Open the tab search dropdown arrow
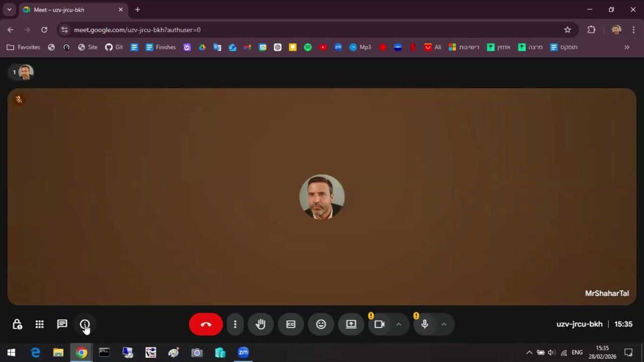This screenshot has width=644, height=362. coord(9,10)
